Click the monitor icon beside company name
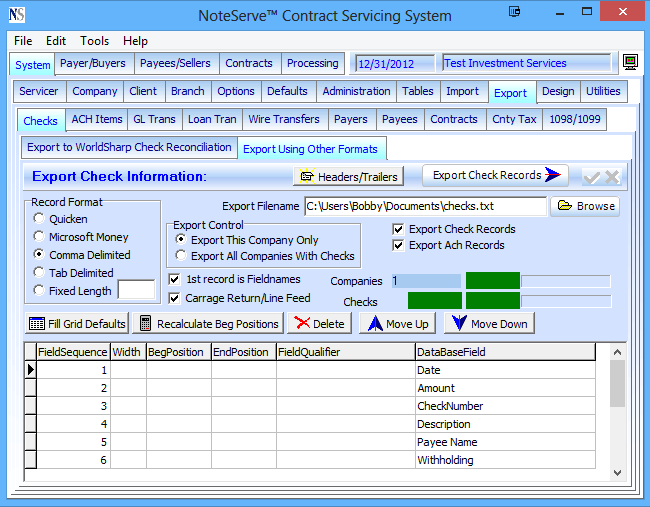The width and height of the screenshot is (650, 507). point(630,62)
